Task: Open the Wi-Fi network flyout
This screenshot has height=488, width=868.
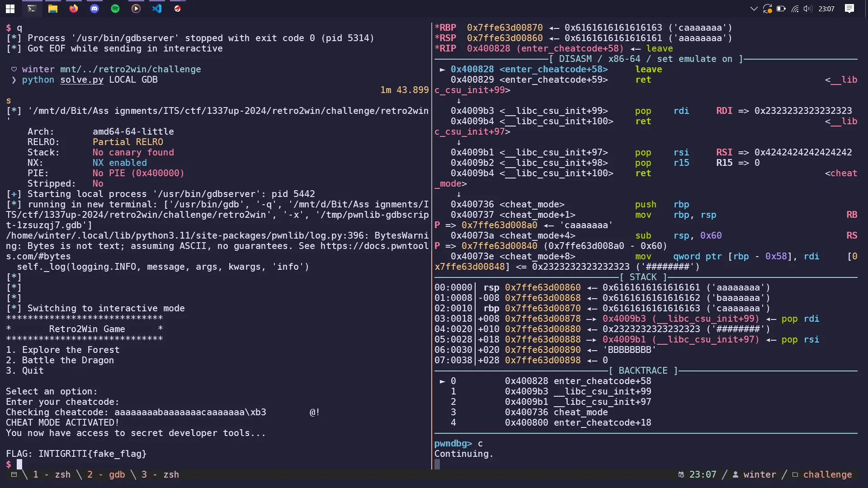Action: [x=795, y=9]
